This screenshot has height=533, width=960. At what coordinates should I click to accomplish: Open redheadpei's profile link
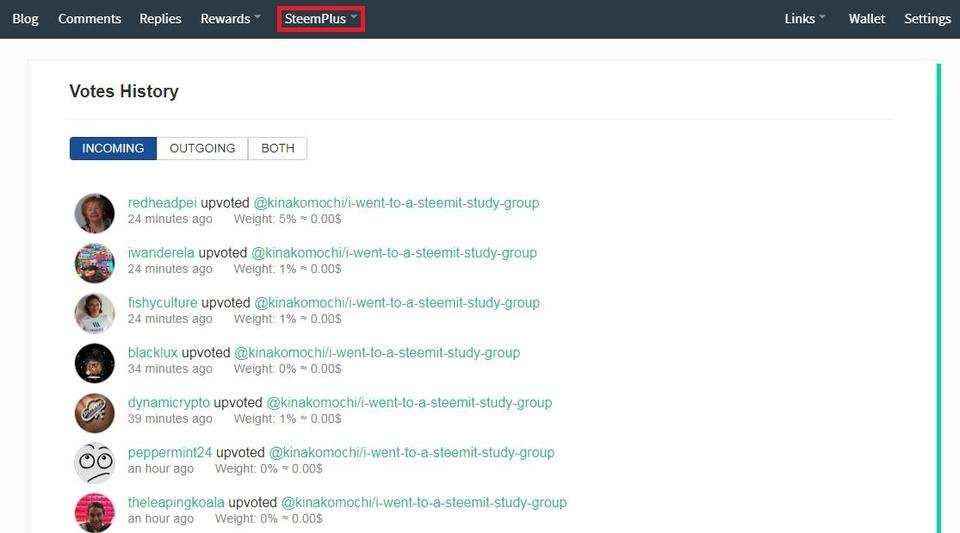point(162,203)
